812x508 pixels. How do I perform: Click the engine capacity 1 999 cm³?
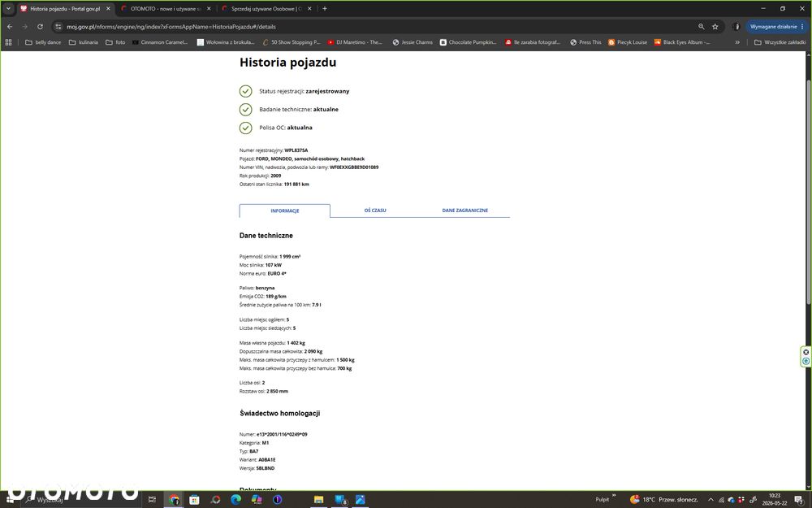(x=290, y=257)
